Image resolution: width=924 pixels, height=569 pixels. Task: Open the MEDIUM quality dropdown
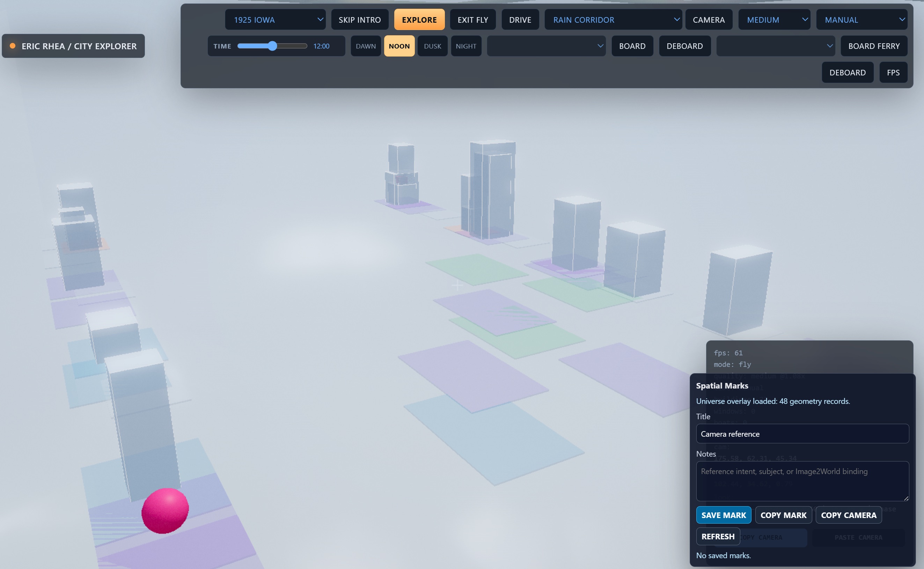[774, 20]
